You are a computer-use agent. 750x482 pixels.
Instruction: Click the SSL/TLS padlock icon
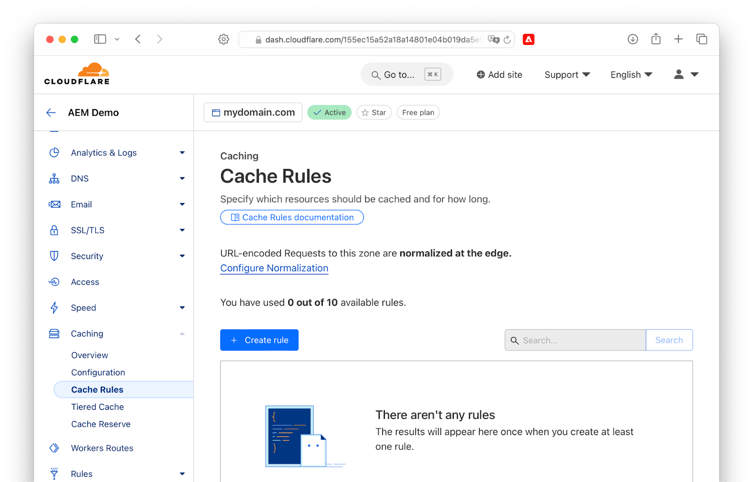[54, 230]
